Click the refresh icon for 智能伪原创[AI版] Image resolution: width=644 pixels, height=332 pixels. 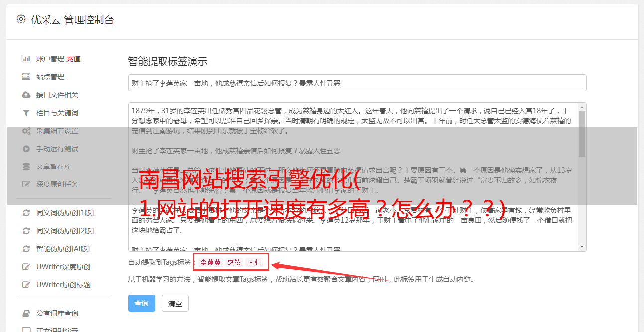point(26,249)
